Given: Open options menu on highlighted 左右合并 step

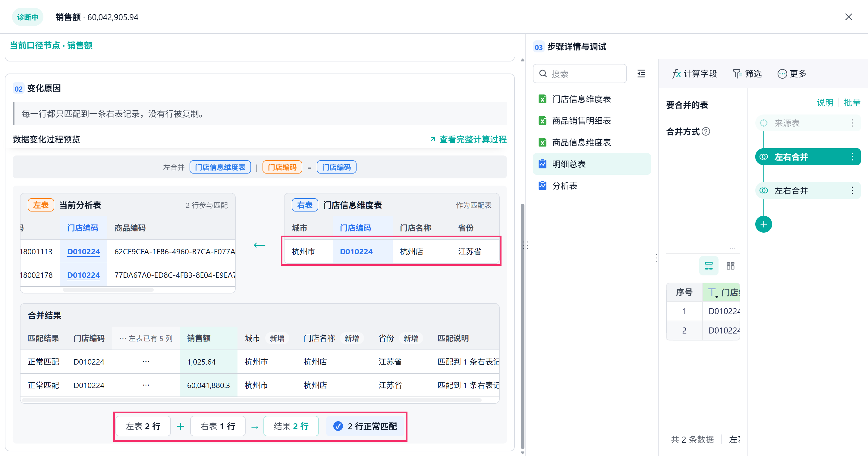Looking at the screenshot, I should click(852, 157).
